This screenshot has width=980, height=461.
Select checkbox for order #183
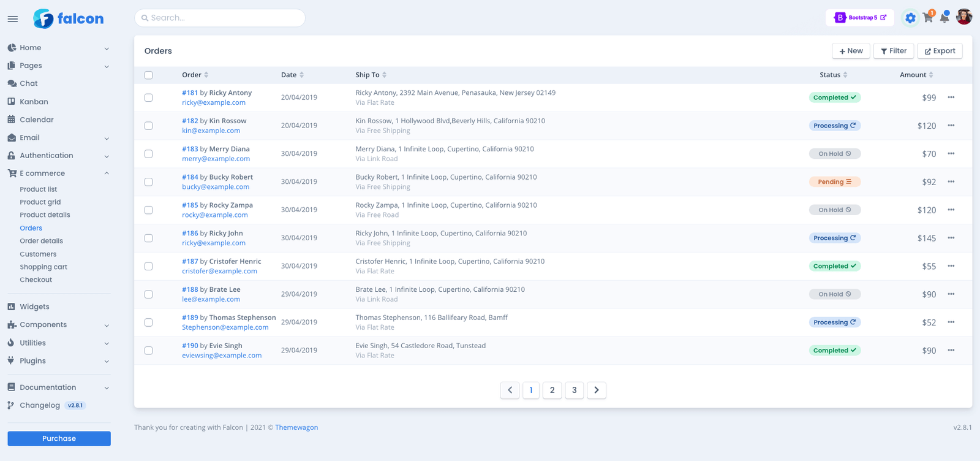pyautogui.click(x=148, y=154)
